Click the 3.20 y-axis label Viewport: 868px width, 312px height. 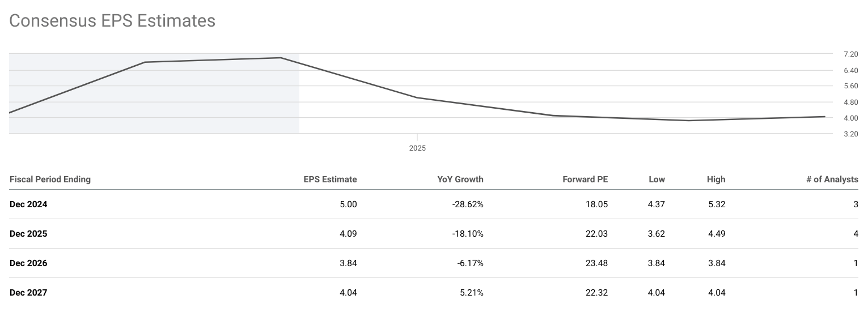coord(850,134)
